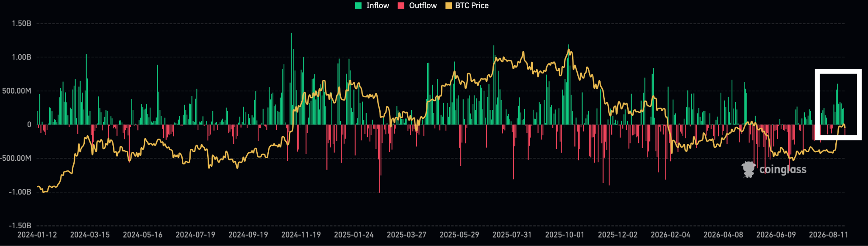The height and width of the screenshot is (246, 868).
Task: Click the 2025-12-02 date label
Action: pyautogui.click(x=618, y=235)
